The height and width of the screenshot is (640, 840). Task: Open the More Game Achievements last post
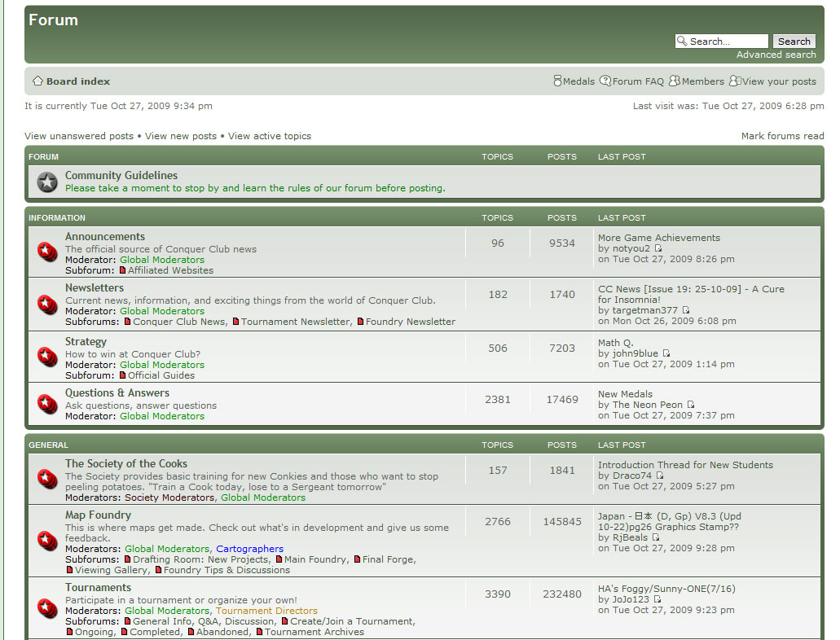coord(659,238)
